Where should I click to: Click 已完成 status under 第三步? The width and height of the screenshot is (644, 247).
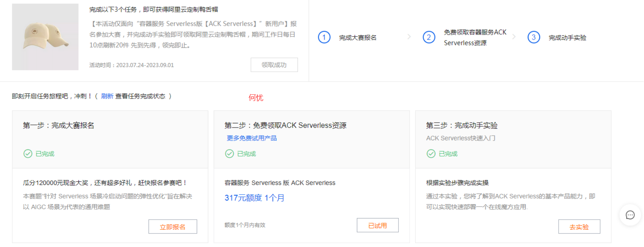pyautogui.click(x=448, y=154)
